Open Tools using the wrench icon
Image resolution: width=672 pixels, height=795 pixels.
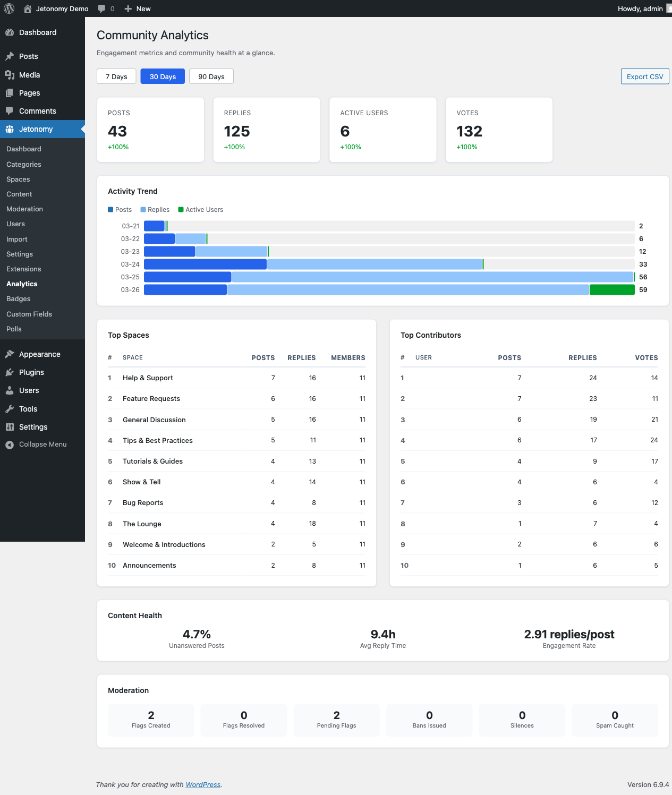(x=10, y=409)
